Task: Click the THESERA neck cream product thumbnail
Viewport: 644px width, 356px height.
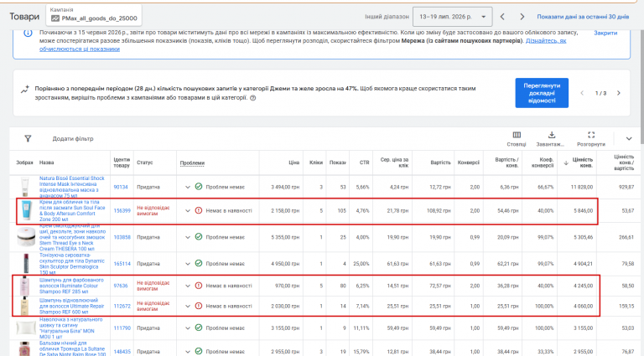Action: point(26,237)
